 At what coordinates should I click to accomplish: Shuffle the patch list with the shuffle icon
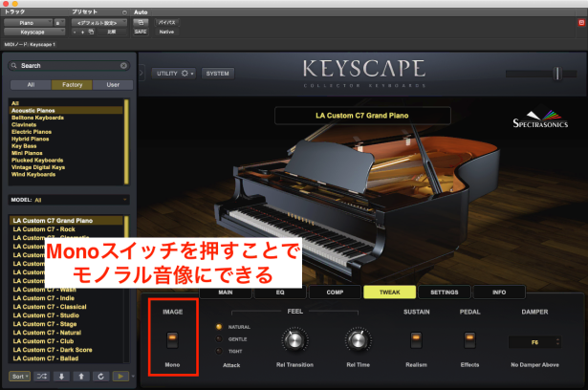tap(42, 376)
